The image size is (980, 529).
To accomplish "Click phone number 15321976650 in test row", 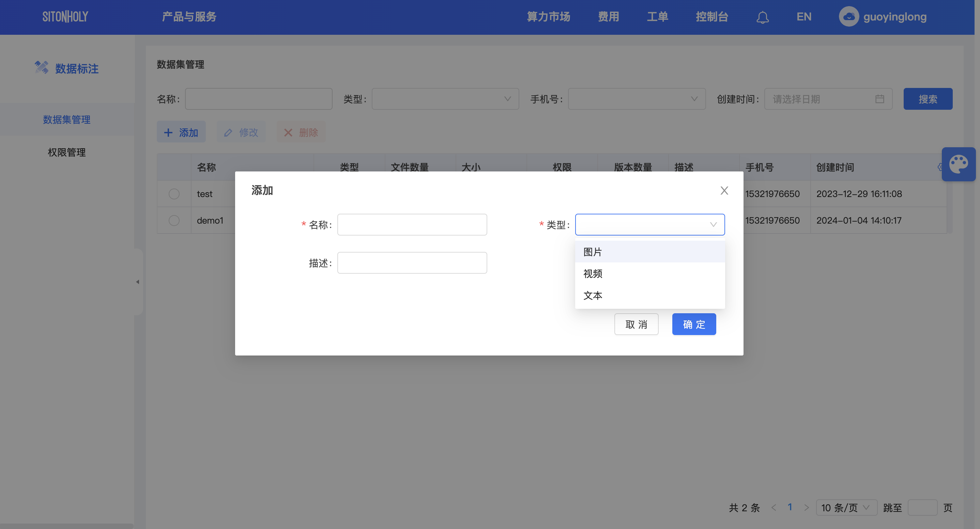I will pos(772,194).
